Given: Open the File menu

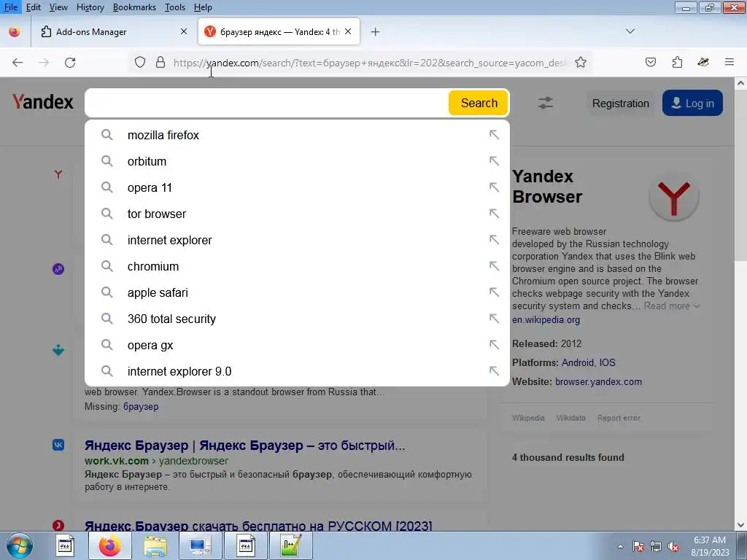Looking at the screenshot, I should point(11,7).
